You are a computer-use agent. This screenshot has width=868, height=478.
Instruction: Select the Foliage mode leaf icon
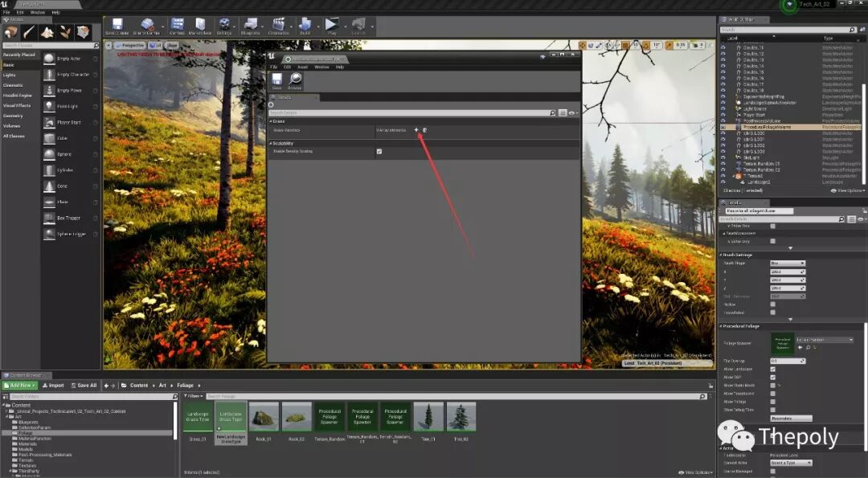[65, 32]
